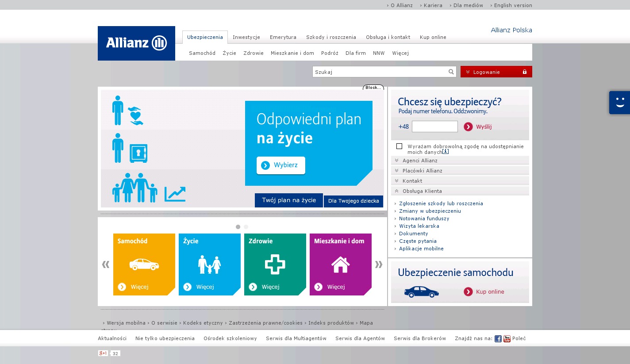The image size is (630, 364).
Task: Open the Notowania funduszy link
Action: [424, 218]
